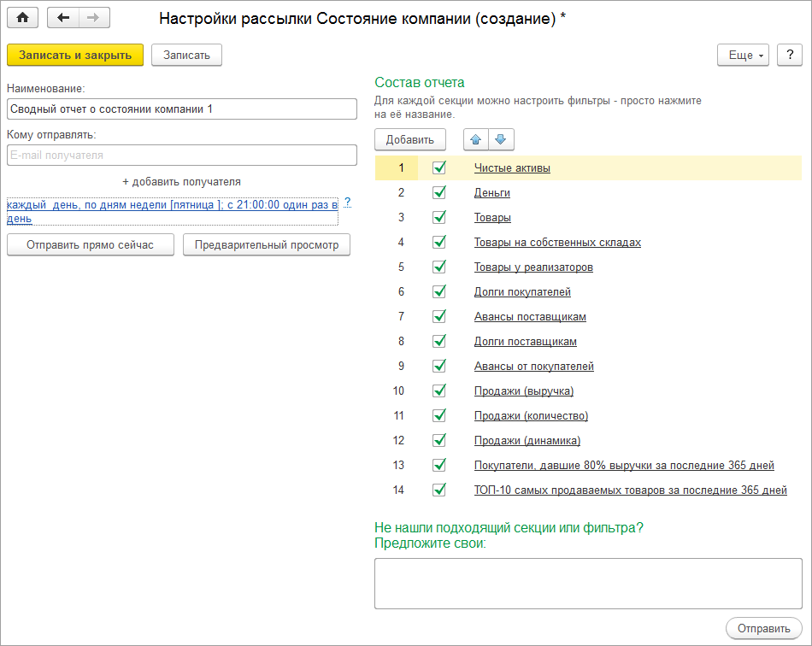The height and width of the screenshot is (646, 812).
Task: Click the suggestion text area
Action: [588, 584]
